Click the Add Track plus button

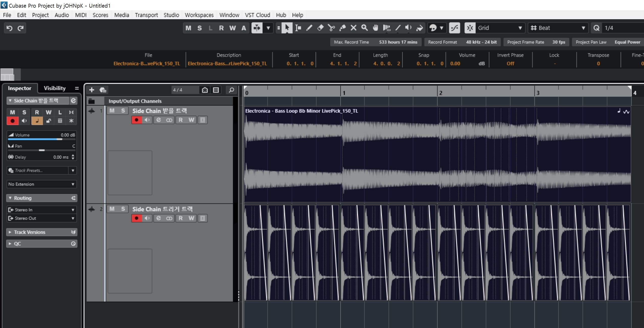[92, 90]
